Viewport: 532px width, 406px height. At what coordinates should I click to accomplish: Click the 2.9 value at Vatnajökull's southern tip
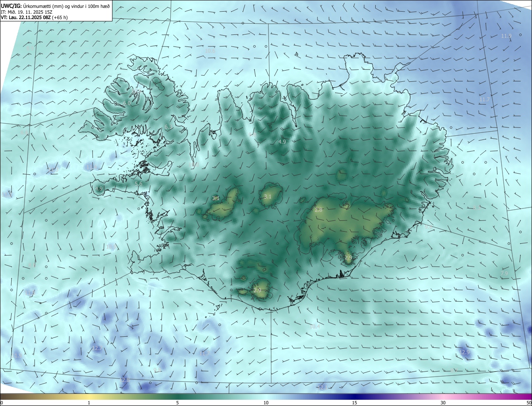(x=348, y=258)
